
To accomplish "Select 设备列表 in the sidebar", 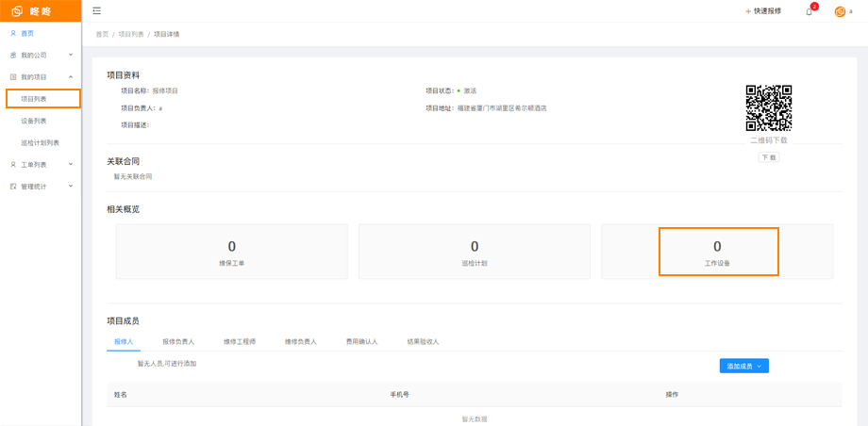I will (x=34, y=121).
